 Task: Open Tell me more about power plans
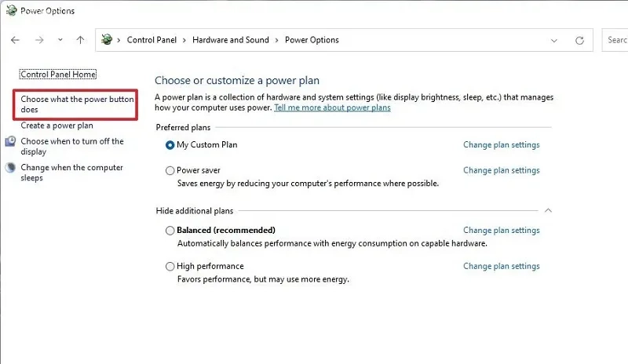coord(332,107)
